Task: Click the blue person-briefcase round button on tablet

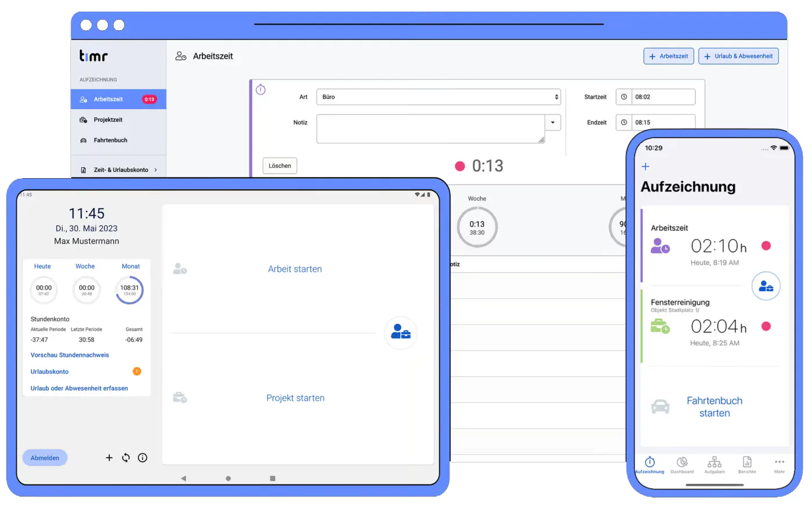Action: click(401, 332)
